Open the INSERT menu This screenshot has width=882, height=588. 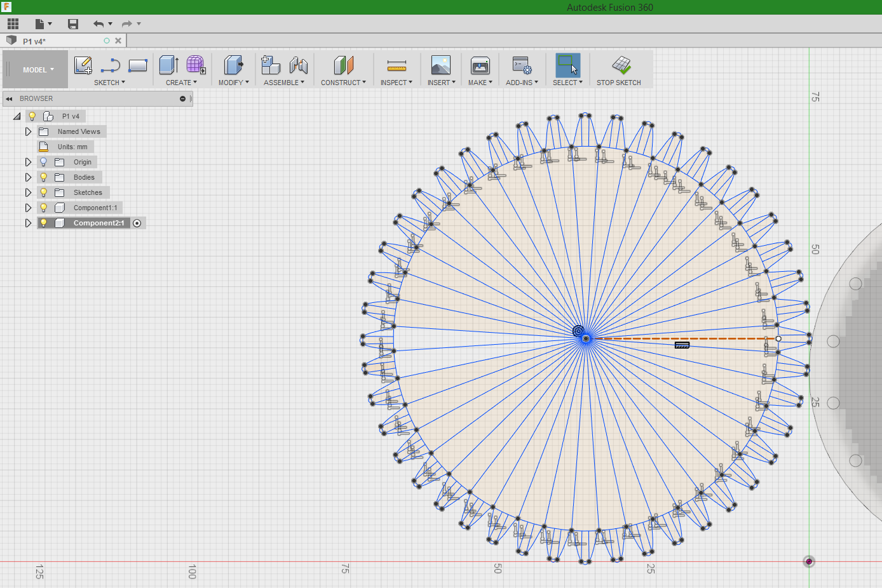click(441, 83)
